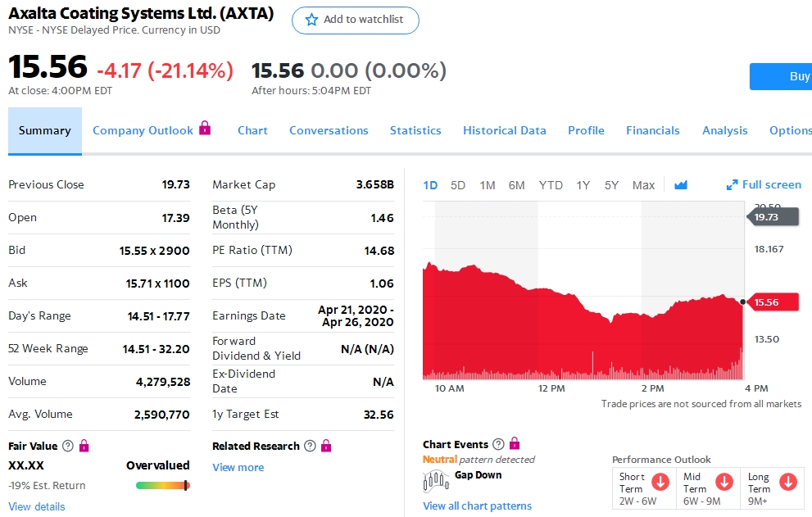Click the -19% Est. Return text
This screenshot has height=517, width=812.
tap(47, 485)
